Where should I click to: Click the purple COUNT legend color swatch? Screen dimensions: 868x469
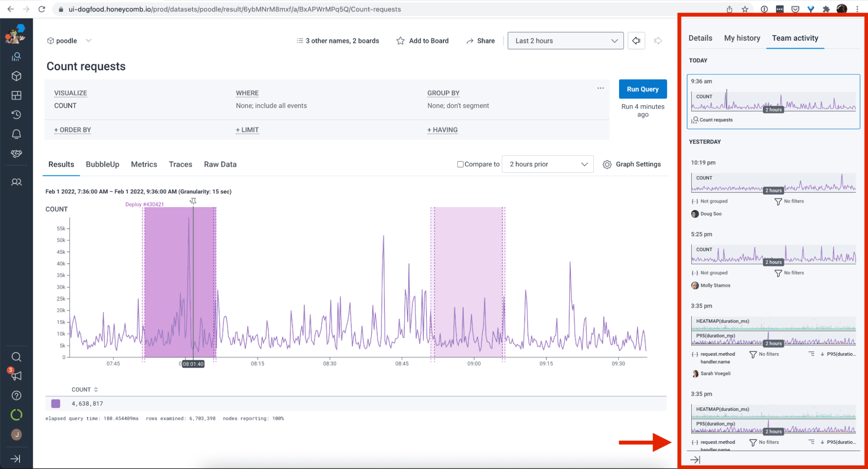56,403
